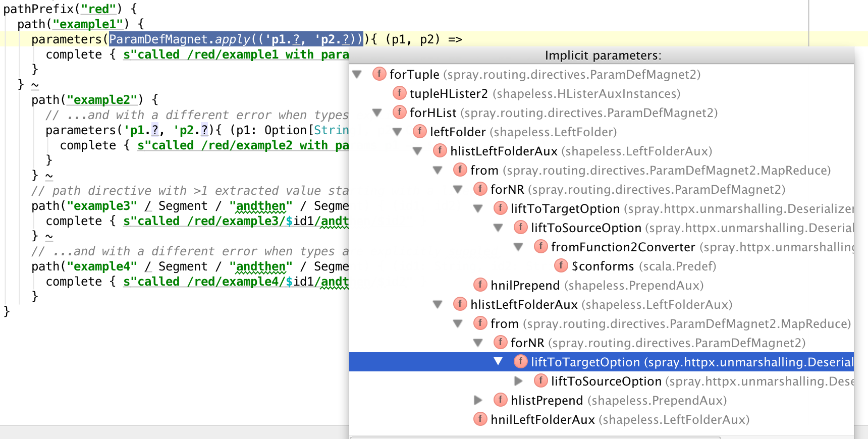Viewport: 868px width, 439px height.
Task: Click icon of the upper 'from' MapReduce row
Action: click(x=460, y=170)
